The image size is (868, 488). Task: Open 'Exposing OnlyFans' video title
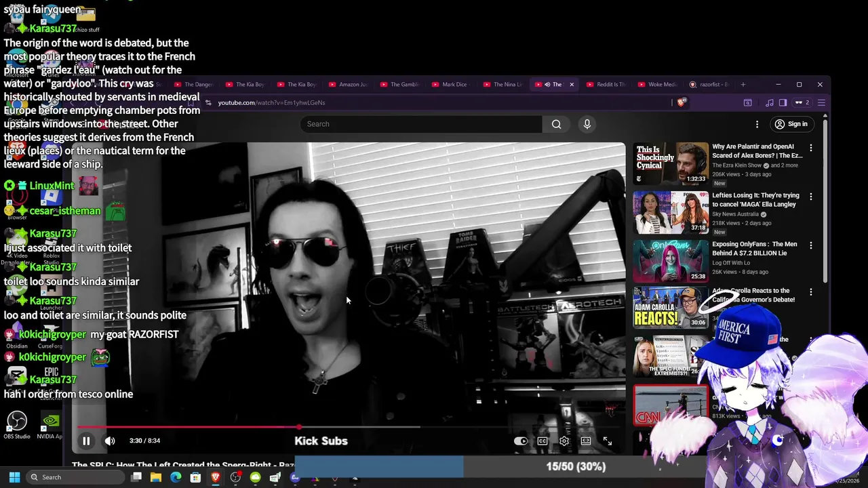(x=755, y=248)
